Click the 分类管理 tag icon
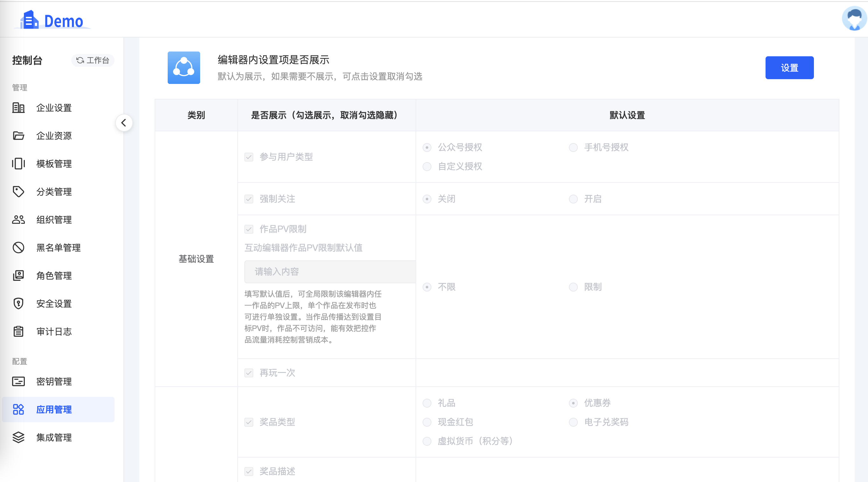This screenshot has height=482, width=868. tap(18, 191)
